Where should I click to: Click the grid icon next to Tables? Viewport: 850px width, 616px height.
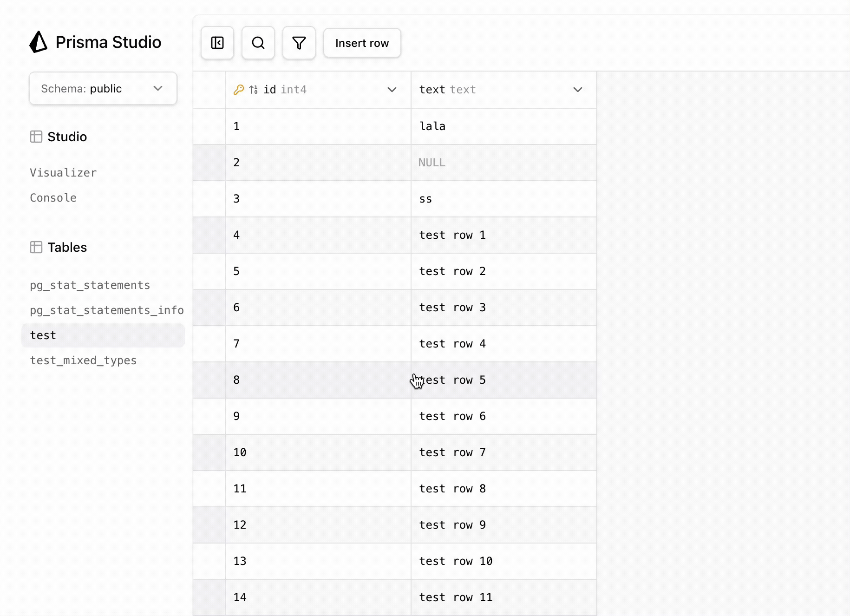click(36, 247)
